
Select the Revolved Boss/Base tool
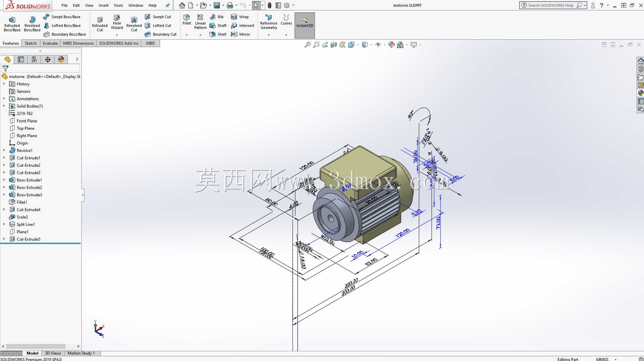point(32,24)
